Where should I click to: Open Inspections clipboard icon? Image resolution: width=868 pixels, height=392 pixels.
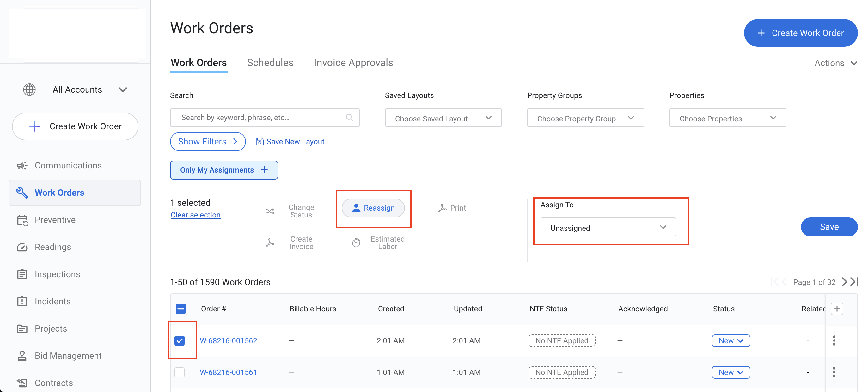[x=22, y=274]
